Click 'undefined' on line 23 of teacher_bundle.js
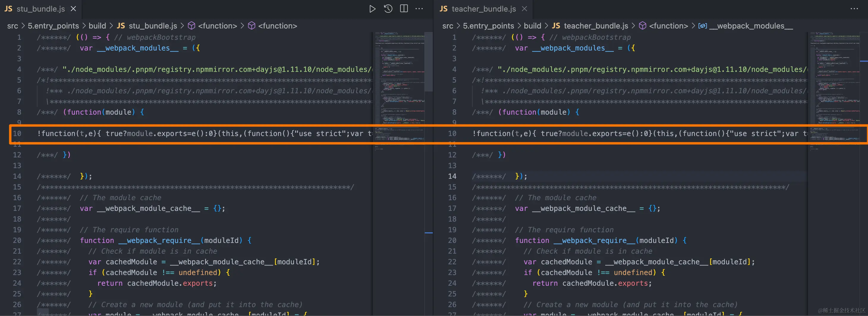Screen dimensions: 868x316 [633, 272]
